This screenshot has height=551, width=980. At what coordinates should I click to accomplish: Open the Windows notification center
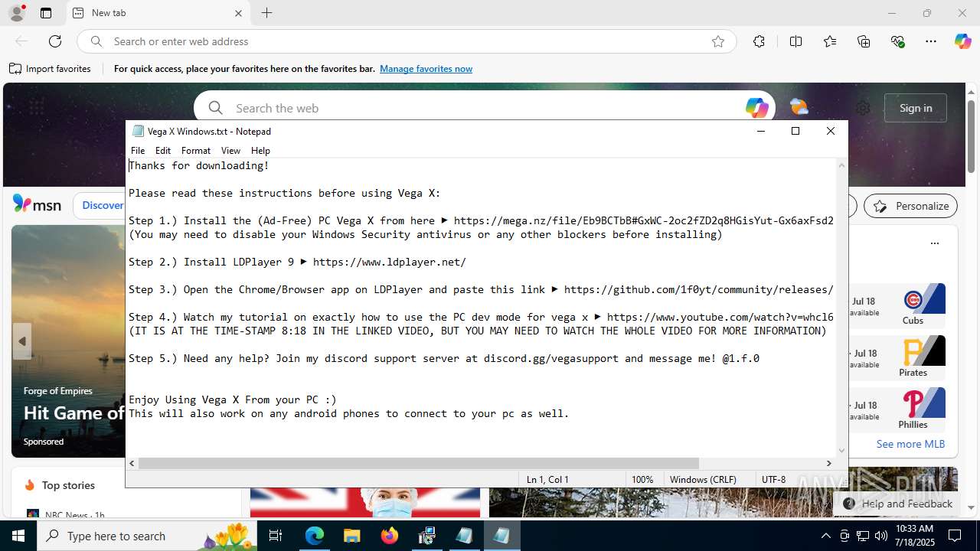955,536
